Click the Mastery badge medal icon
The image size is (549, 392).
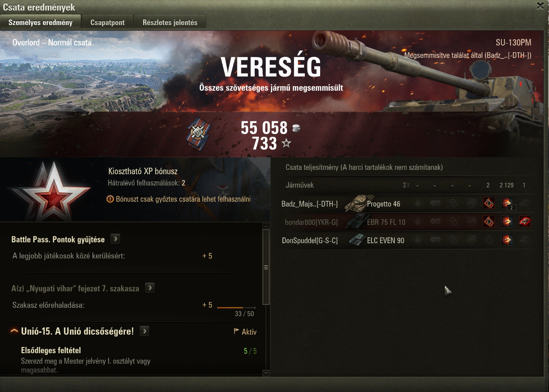[x=199, y=134]
